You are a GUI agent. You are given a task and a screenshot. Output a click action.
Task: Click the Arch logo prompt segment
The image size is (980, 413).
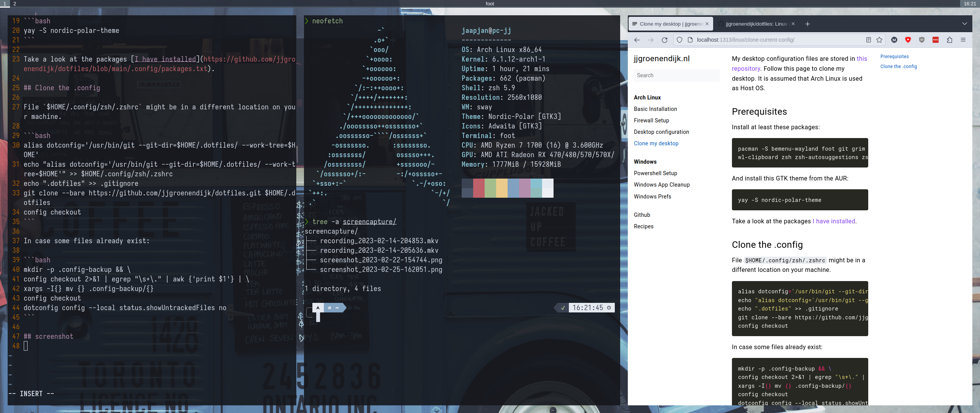[318, 307]
